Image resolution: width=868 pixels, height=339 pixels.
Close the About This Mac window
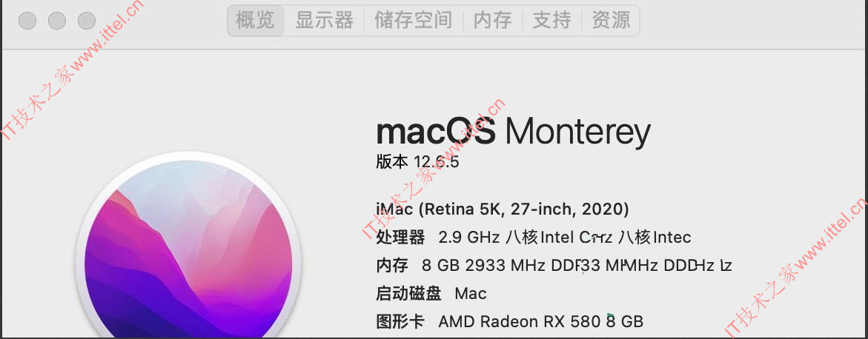click(x=27, y=21)
